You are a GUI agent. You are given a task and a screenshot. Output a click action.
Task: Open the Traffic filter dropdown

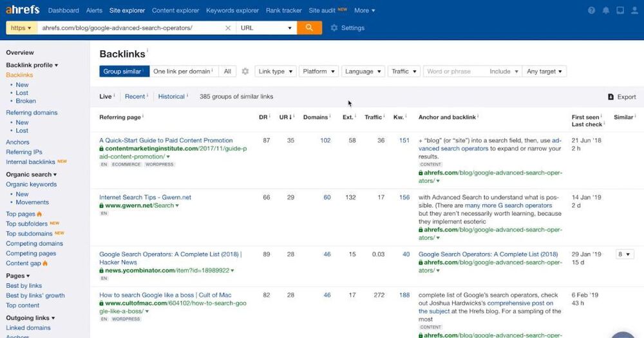pos(404,71)
